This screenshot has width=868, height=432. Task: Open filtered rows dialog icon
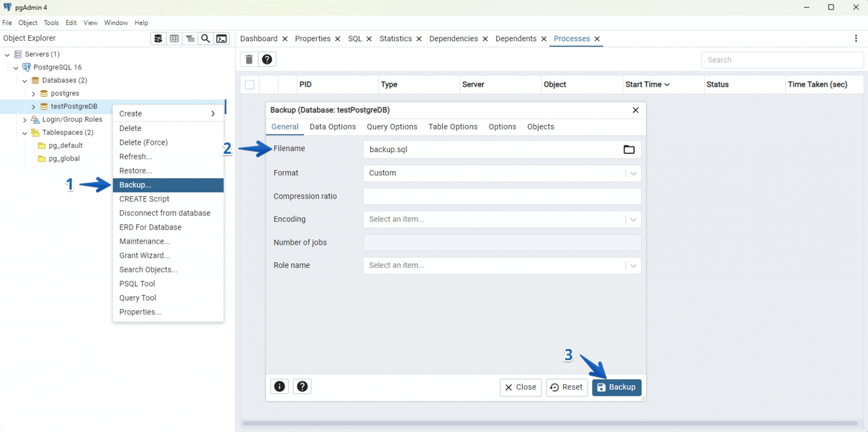(x=190, y=38)
